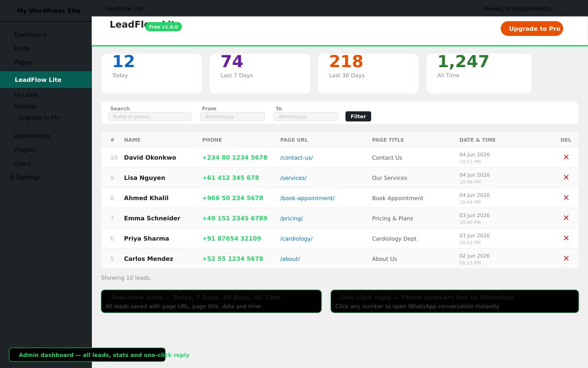Open WhatsApp chat for +91 87654 32109

point(232,238)
